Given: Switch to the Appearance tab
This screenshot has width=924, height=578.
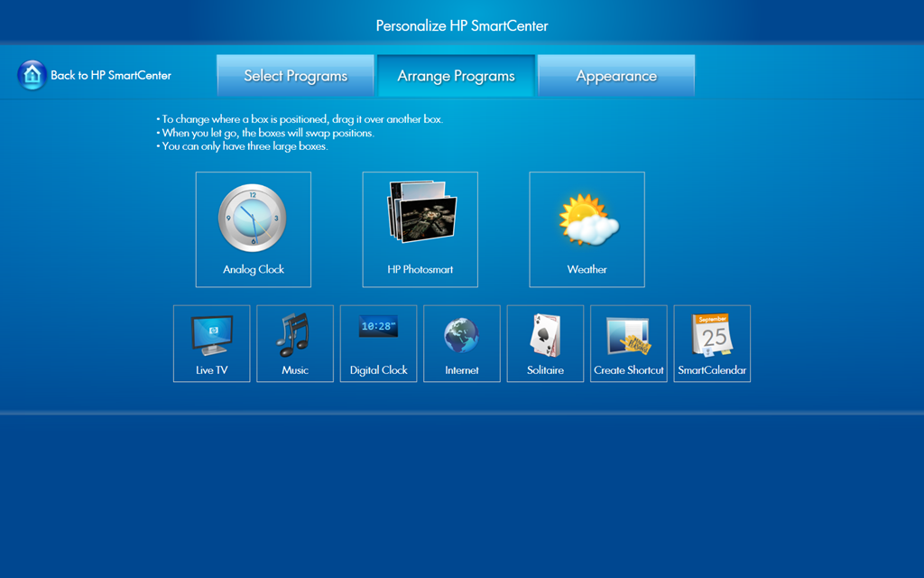Looking at the screenshot, I should (616, 76).
